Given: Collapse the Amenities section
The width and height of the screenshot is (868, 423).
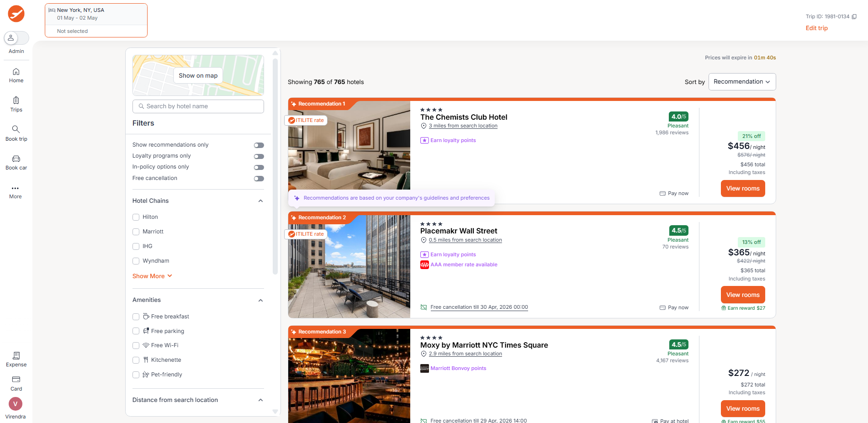Looking at the screenshot, I should (260, 301).
